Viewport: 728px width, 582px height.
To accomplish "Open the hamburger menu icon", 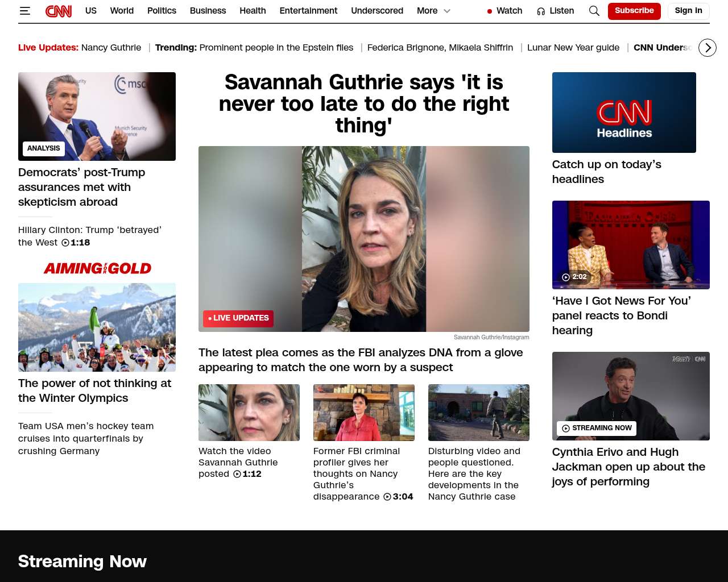I will [x=25, y=11].
